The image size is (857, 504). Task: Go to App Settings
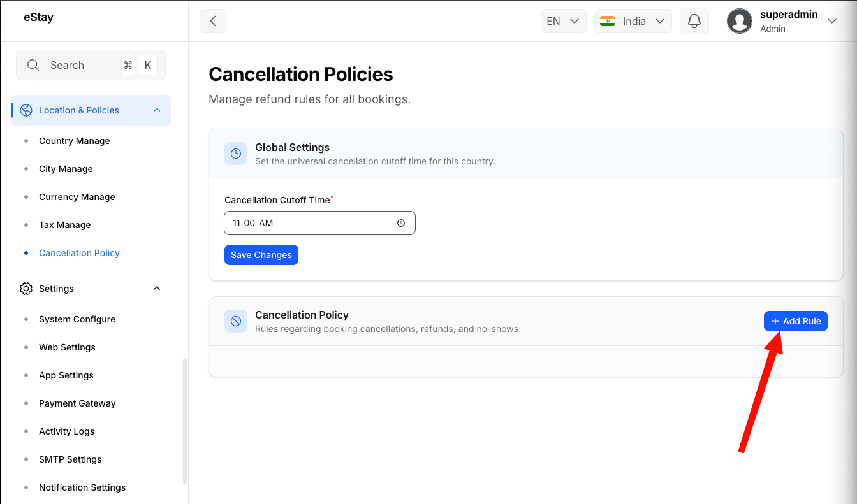click(66, 375)
